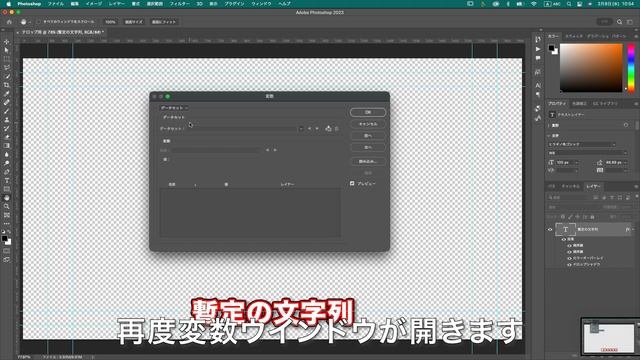
Task: Hide the カラーオーバーレイ effect
Action: (x=569, y=258)
